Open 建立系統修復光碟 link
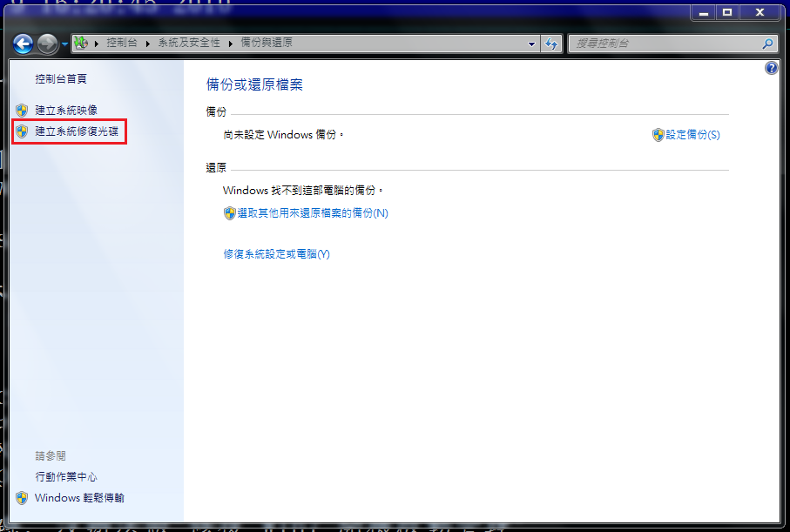The image size is (790, 532). [77, 131]
